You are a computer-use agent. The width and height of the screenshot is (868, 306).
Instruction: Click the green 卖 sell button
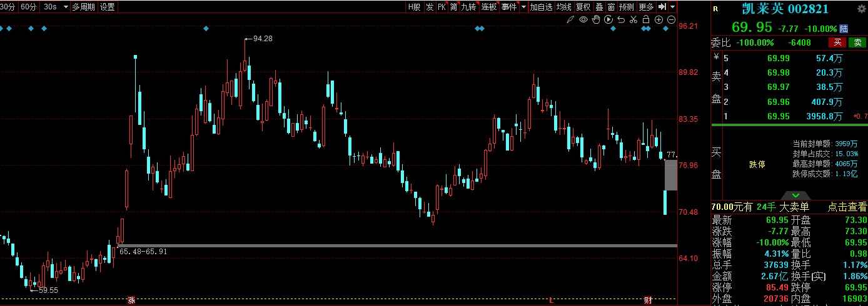857,42
